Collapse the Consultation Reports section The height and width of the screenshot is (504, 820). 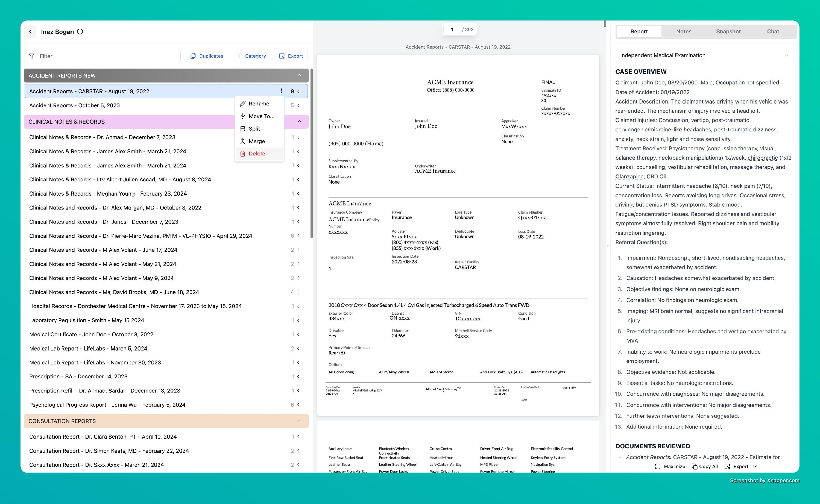[x=299, y=421]
